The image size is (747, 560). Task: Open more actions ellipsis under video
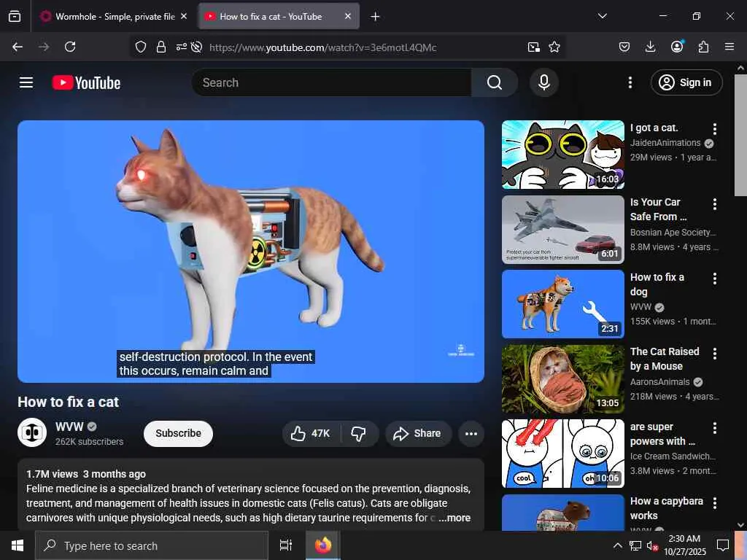pyautogui.click(x=471, y=433)
